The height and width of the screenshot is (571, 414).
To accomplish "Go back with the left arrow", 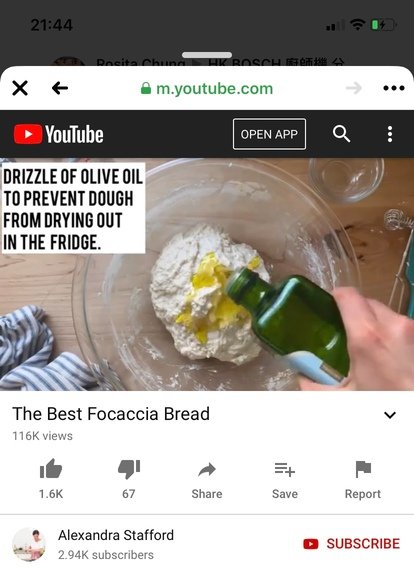I will tap(60, 88).
